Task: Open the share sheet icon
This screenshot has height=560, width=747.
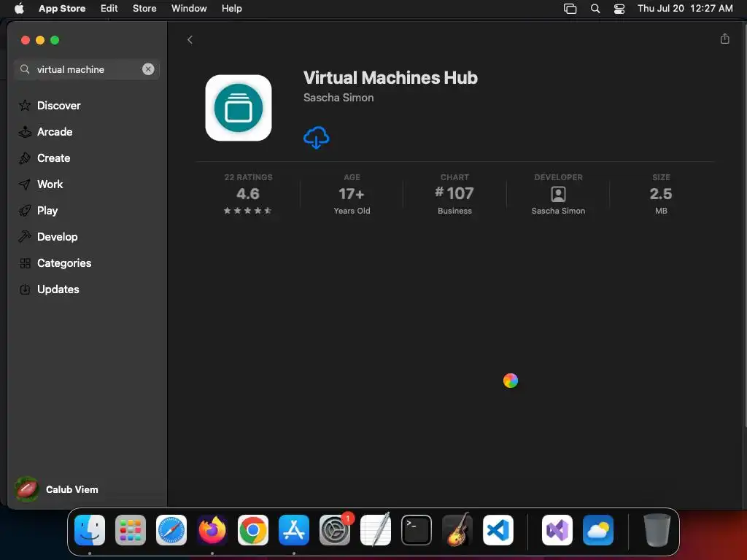Action: coord(724,39)
